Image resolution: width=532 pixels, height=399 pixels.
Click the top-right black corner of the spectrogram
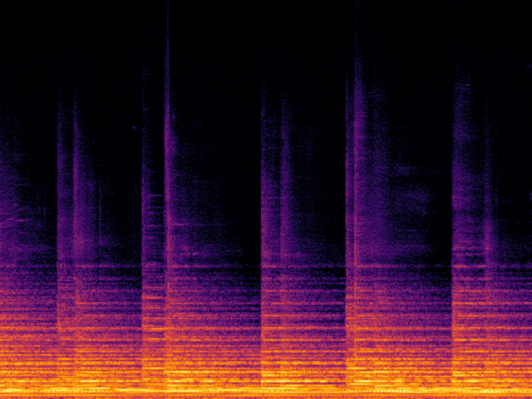coord(525,7)
